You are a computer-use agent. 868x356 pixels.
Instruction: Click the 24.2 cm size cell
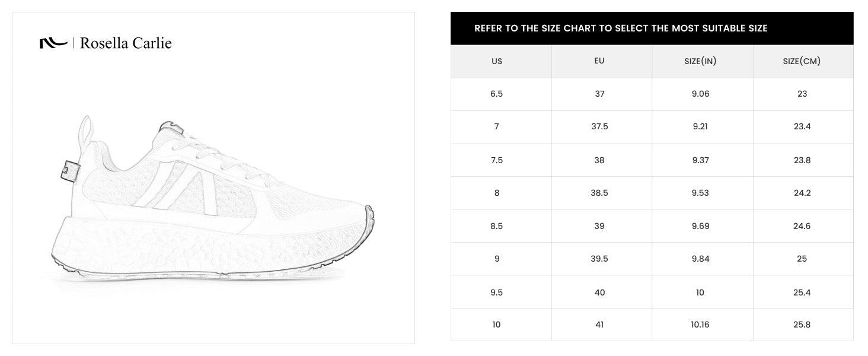pyautogui.click(x=803, y=193)
